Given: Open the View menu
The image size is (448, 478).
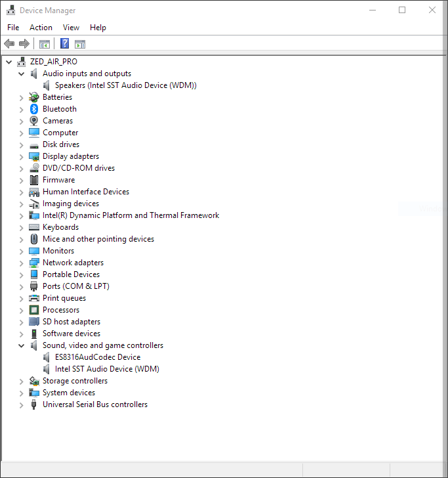Looking at the screenshot, I should (x=71, y=28).
